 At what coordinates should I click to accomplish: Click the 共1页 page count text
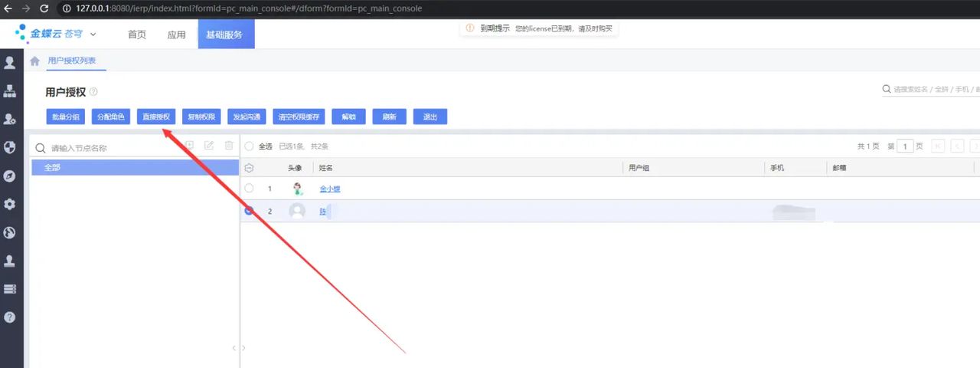click(868, 146)
